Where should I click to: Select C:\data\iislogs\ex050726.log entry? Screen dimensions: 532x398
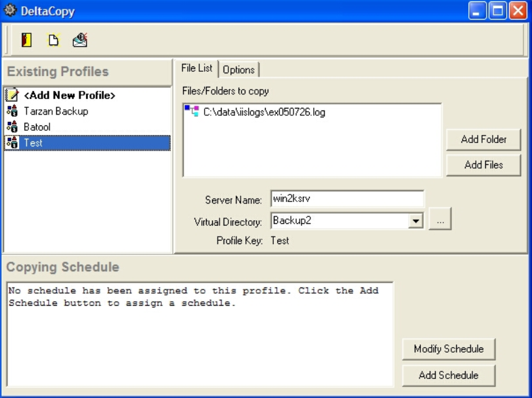click(264, 112)
